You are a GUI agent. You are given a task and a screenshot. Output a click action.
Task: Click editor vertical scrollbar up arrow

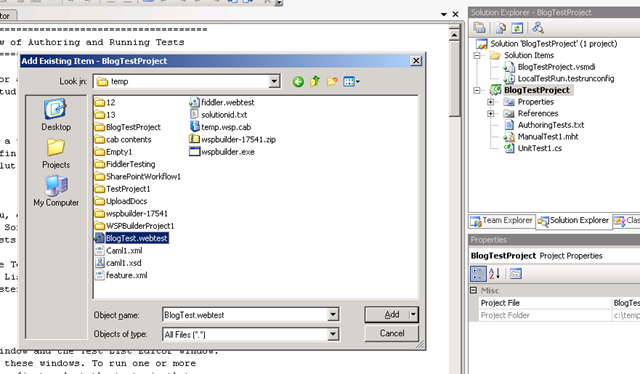pyautogui.click(x=454, y=34)
